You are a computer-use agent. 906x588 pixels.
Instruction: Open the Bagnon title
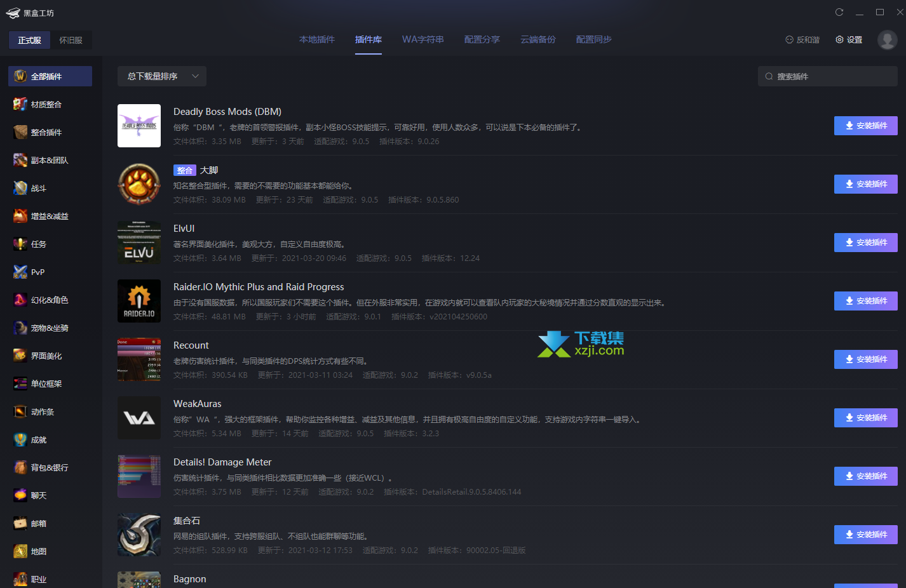190,579
